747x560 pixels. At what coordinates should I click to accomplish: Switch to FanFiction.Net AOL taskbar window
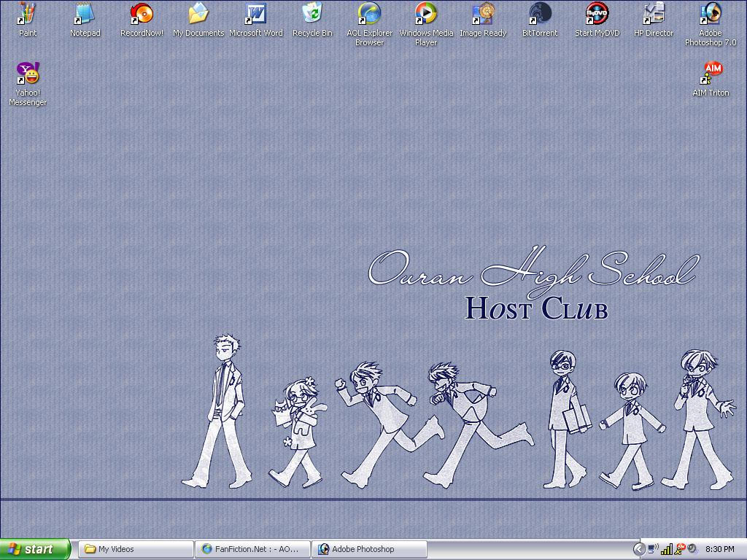pyautogui.click(x=252, y=549)
